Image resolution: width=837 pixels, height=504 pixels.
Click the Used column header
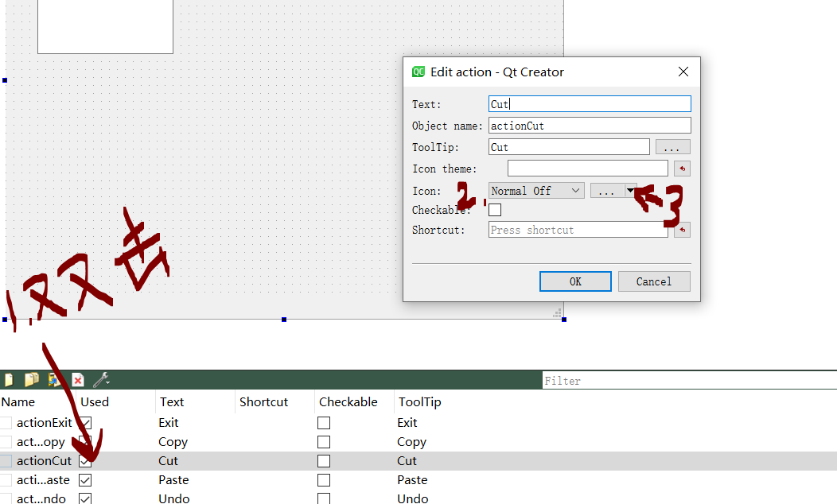[x=95, y=402]
